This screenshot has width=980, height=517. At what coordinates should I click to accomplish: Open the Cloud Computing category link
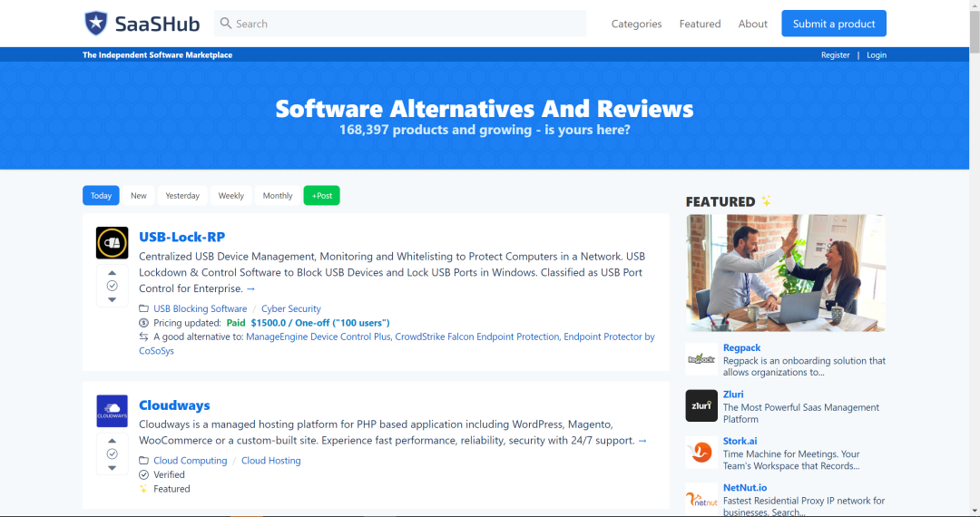[190, 460]
